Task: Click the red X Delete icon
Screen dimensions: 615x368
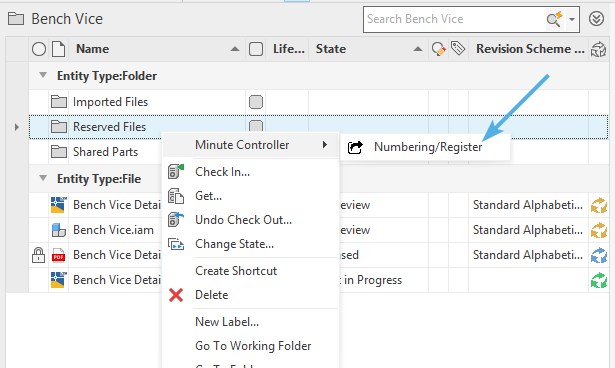Action: point(176,295)
